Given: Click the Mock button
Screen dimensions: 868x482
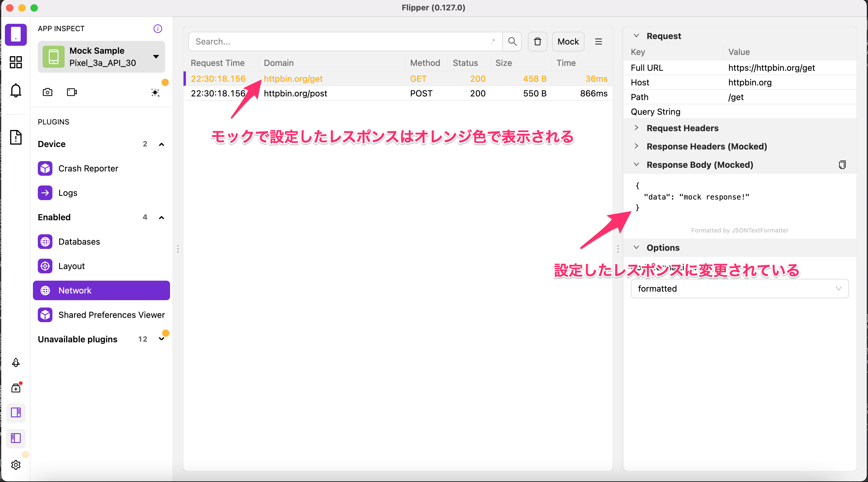Looking at the screenshot, I should (x=568, y=41).
